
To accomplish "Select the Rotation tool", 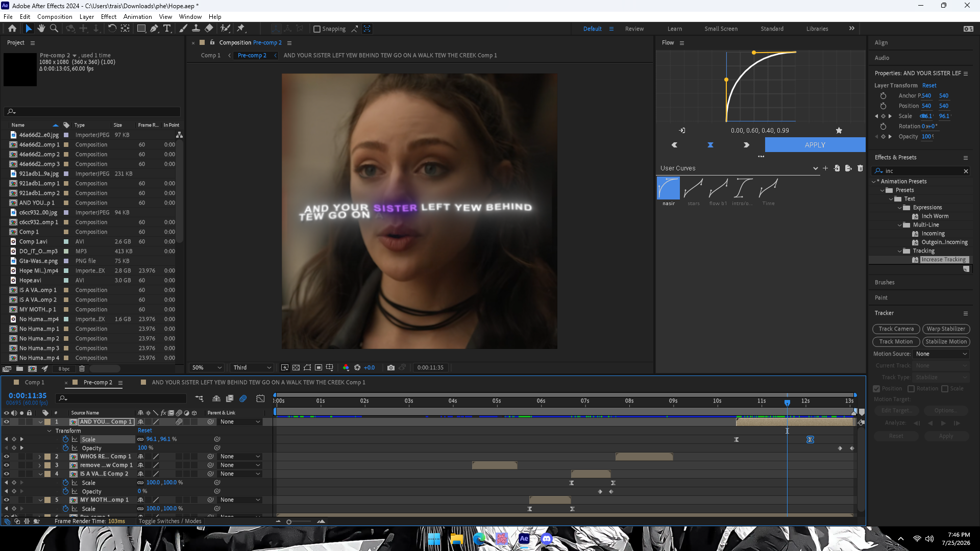I will coord(112,29).
